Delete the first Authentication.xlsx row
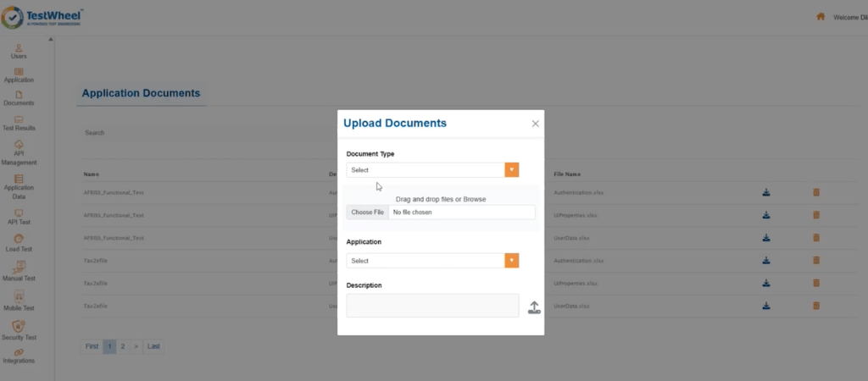This screenshot has height=381, width=868. tap(816, 192)
